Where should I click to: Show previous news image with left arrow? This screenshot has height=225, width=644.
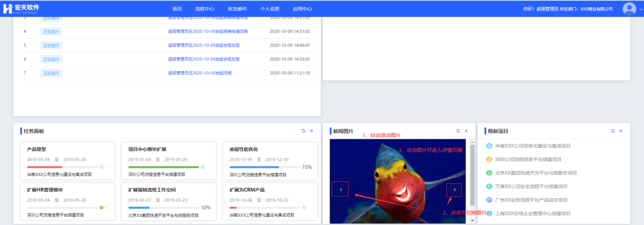coord(341,189)
